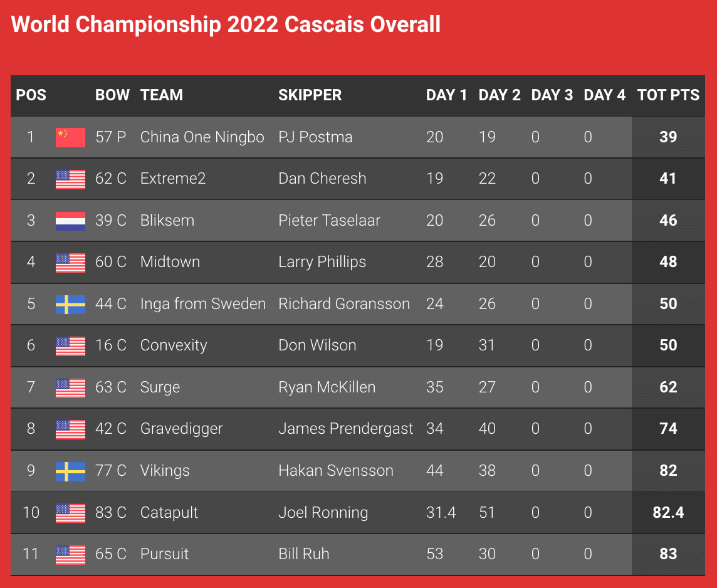Screen dimensions: 717x588
Task: Click bow number 39 C
Action: pos(111,221)
